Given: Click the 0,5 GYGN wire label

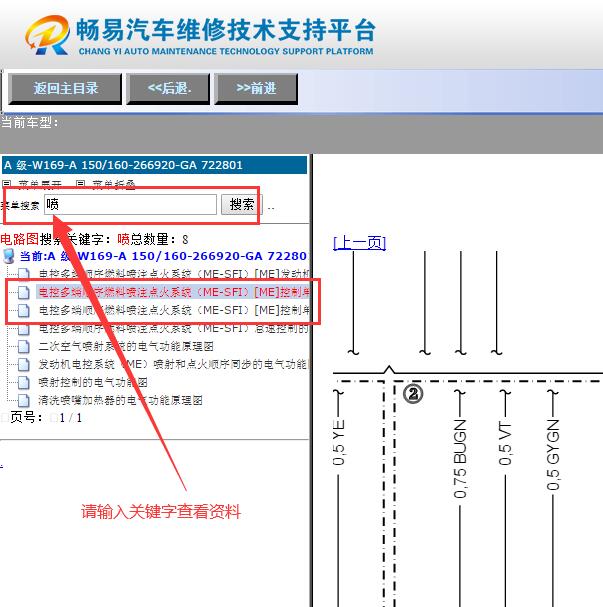Looking at the screenshot, I should pos(553,455).
